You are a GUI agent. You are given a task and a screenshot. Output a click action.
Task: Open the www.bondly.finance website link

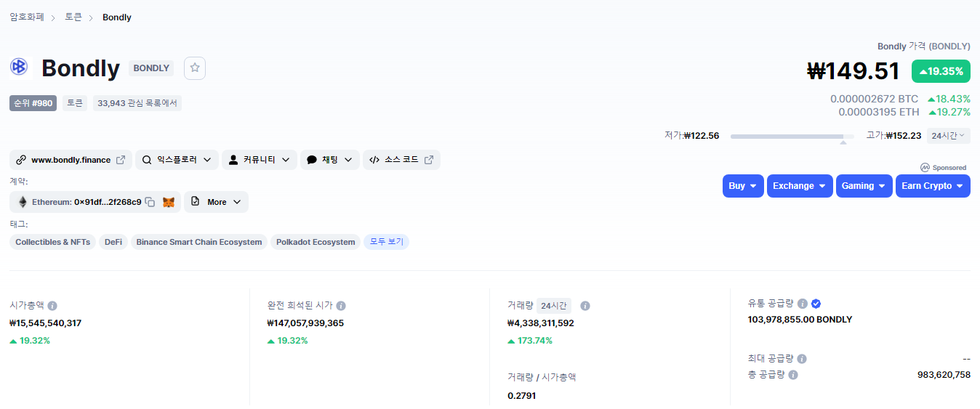point(71,160)
